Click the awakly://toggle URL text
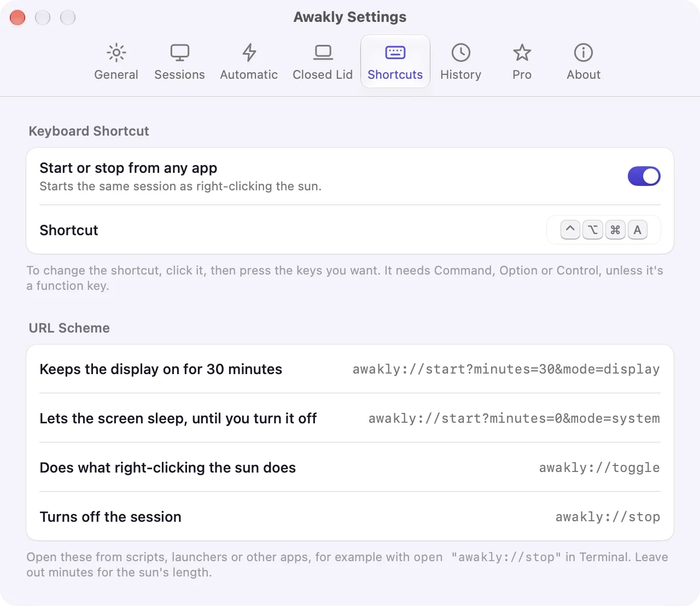The image size is (700, 606). [x=599, y=468]
